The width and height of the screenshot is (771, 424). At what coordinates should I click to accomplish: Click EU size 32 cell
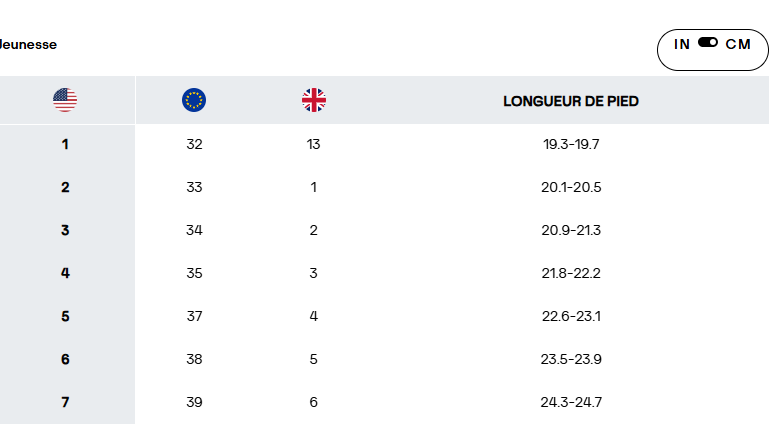(x=194, y=144)
